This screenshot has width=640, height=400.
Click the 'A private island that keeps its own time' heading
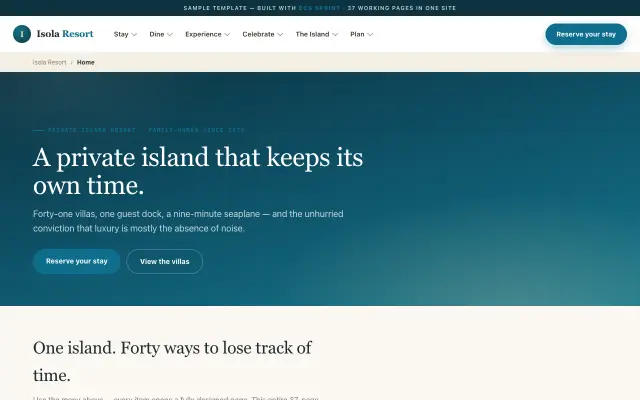point(198,171)
